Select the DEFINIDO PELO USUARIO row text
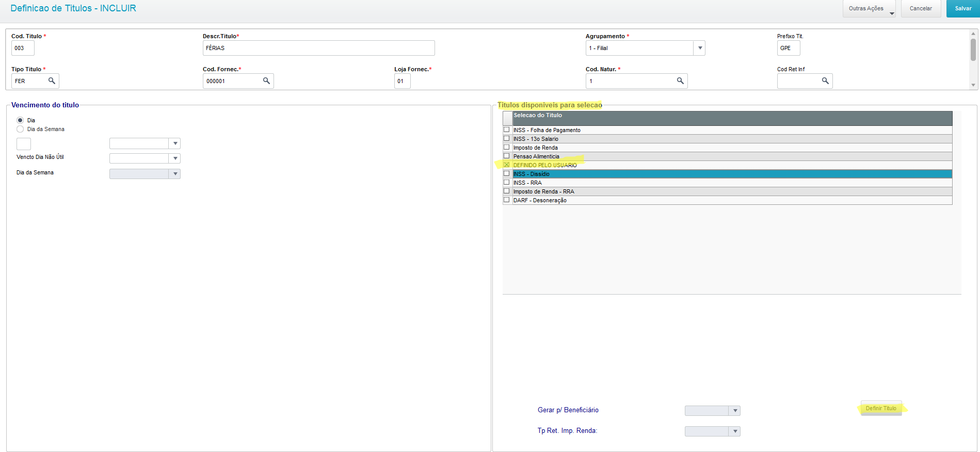980x452 pixels. pos(545,165)
